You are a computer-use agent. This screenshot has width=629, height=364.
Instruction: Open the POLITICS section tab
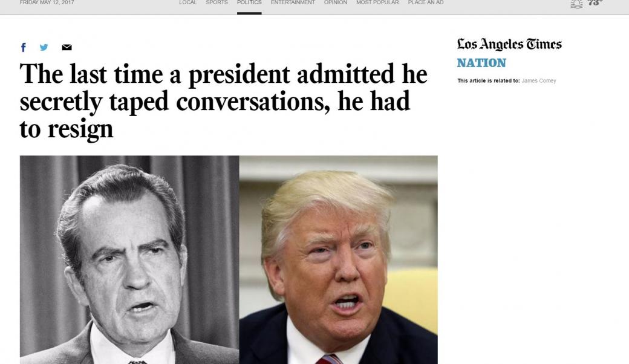(249, 2)
